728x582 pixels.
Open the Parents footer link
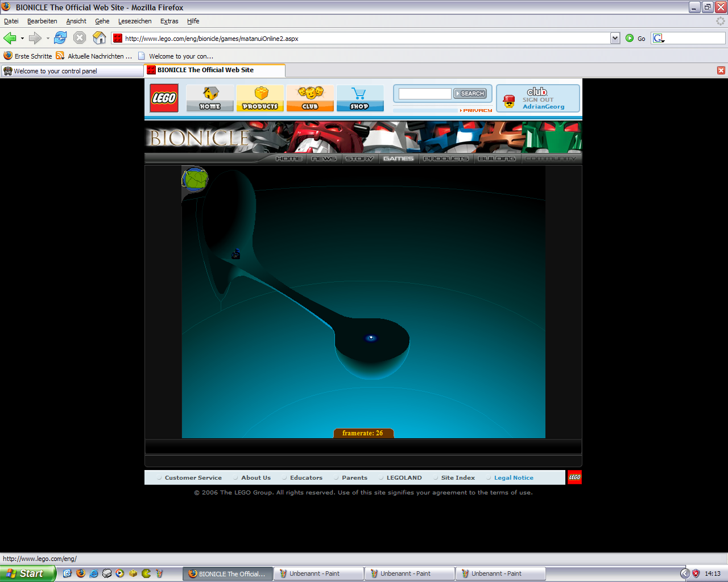tap(354, 478)
